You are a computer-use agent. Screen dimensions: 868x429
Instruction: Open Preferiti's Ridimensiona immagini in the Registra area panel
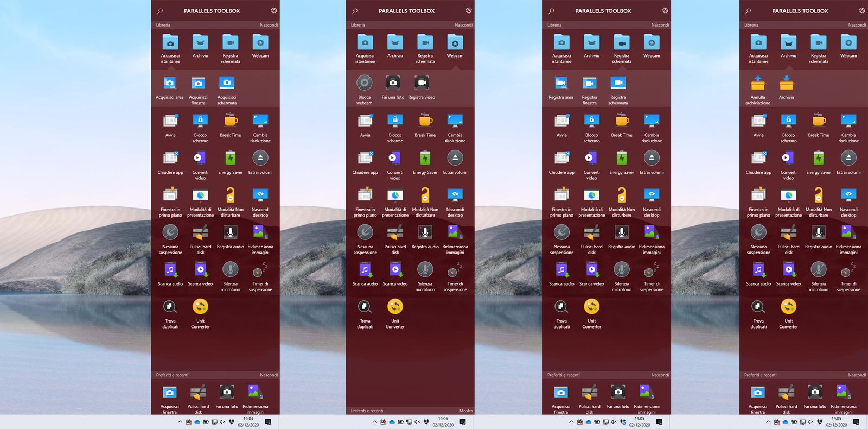(647, 399)
